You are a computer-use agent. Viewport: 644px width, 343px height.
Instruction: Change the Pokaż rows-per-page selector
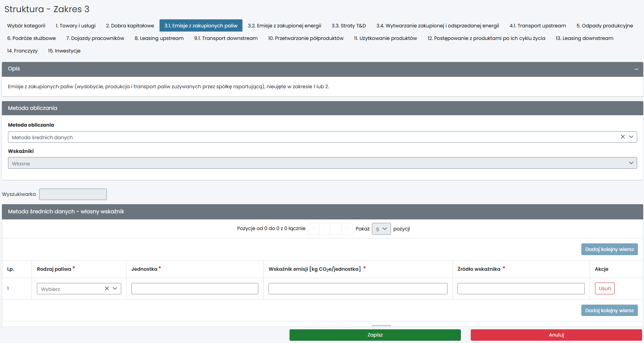(x=381, y=229)
